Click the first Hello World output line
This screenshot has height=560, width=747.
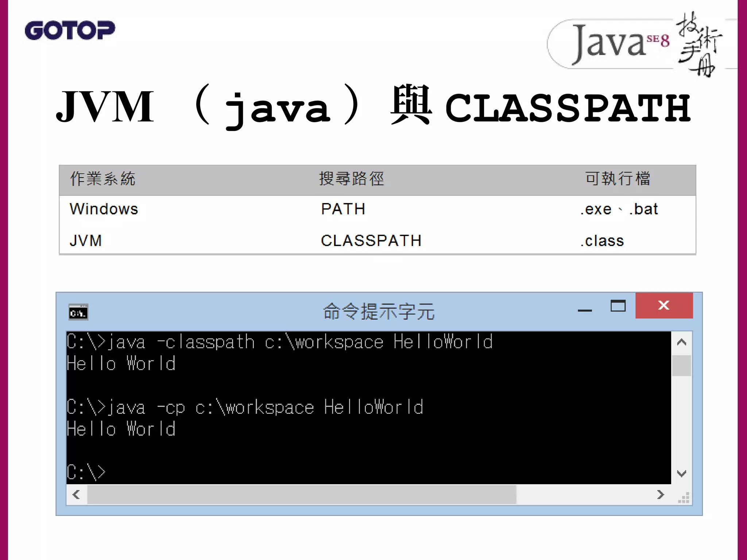click(121, 364)
